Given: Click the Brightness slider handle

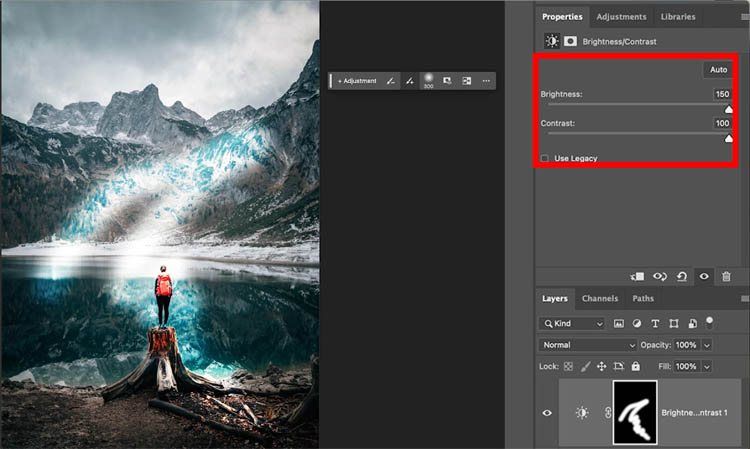Looking at the screenshot, I should coord(728,109).
